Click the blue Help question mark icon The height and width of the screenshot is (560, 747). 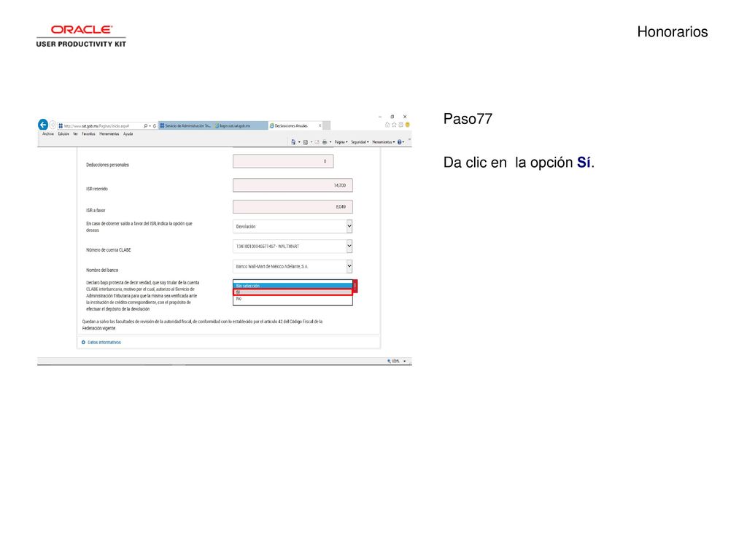[399, 142]
